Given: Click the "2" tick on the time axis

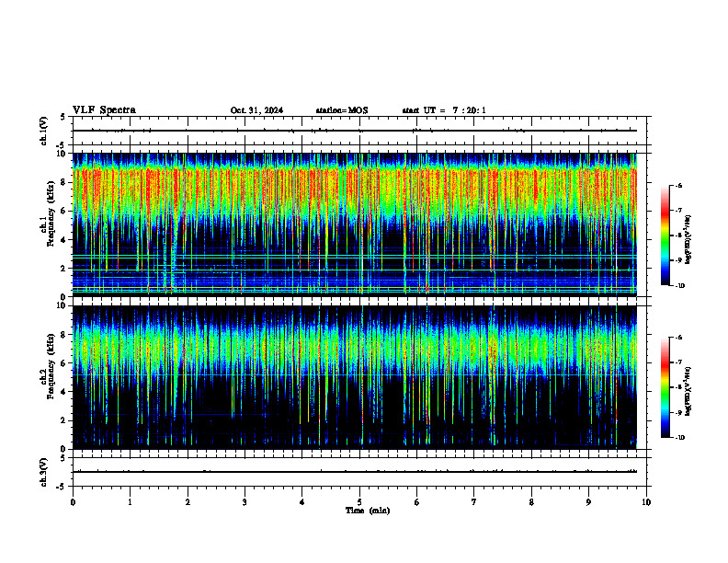Looking at the screenshot, I should pyautogui.click(x=188, y=502).
